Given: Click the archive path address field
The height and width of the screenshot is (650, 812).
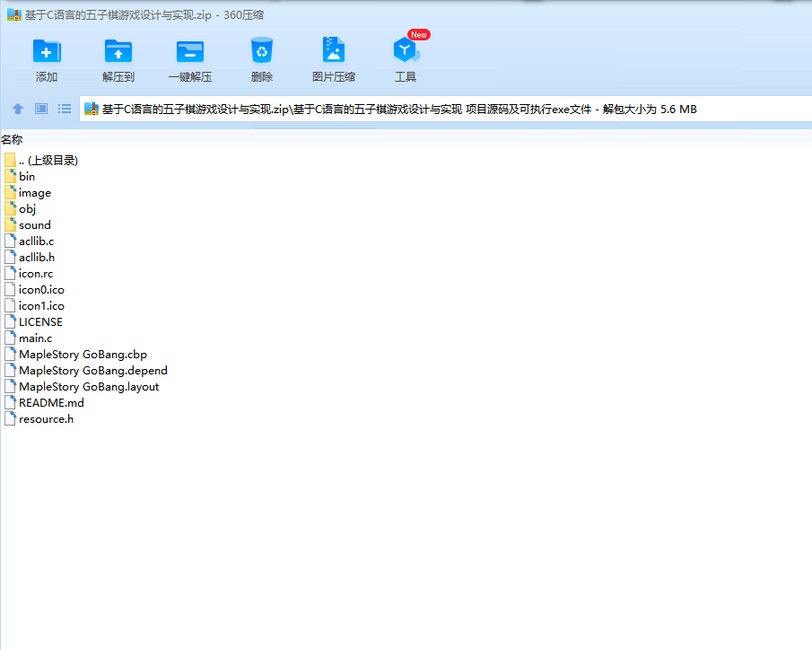Looking at the screenshot, I should (x=445, y=110).
